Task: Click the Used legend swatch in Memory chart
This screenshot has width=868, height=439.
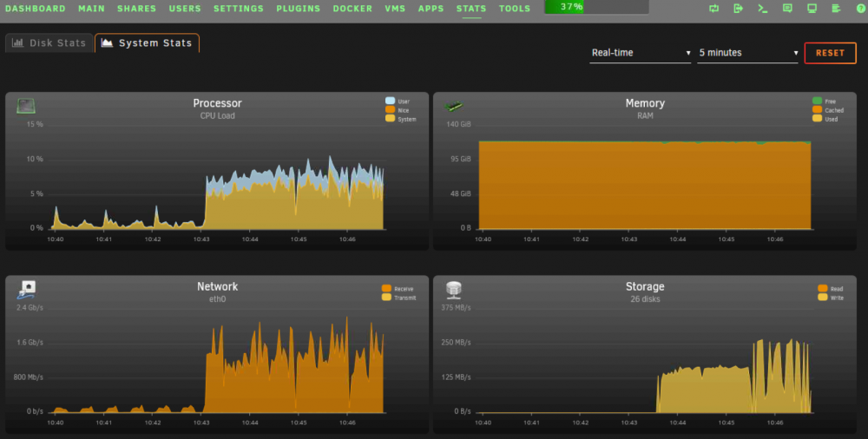Action: pos(817,119)
